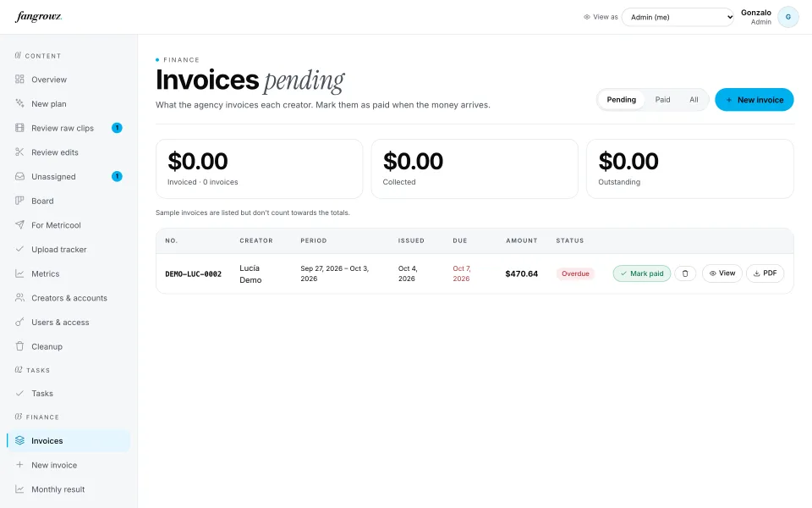Go to Review edits
The width and height of the screenshot is (812, 508).
(69, 152)
